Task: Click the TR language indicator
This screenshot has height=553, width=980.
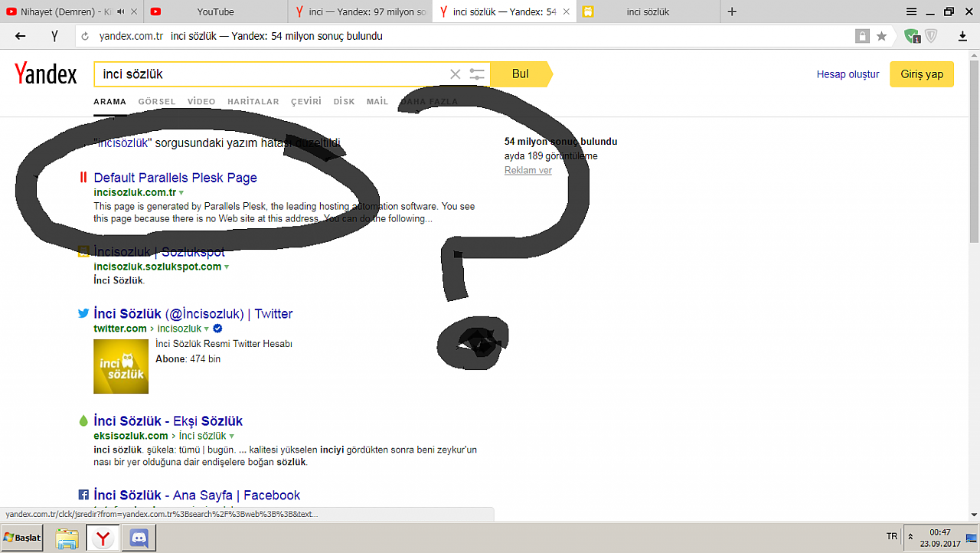Action: pyautogui.click(x=892, y=537)
